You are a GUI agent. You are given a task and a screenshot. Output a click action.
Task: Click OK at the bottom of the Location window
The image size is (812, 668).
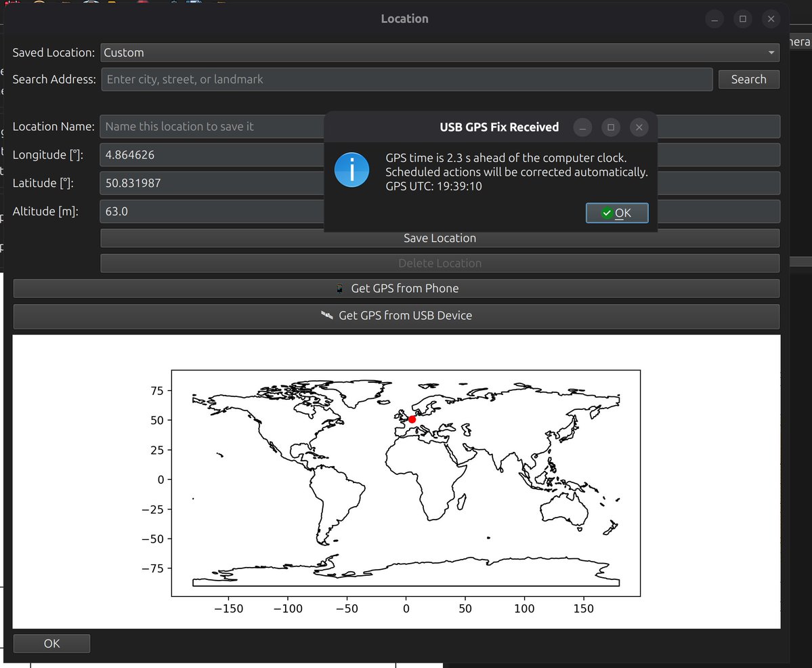coord(51,643)
